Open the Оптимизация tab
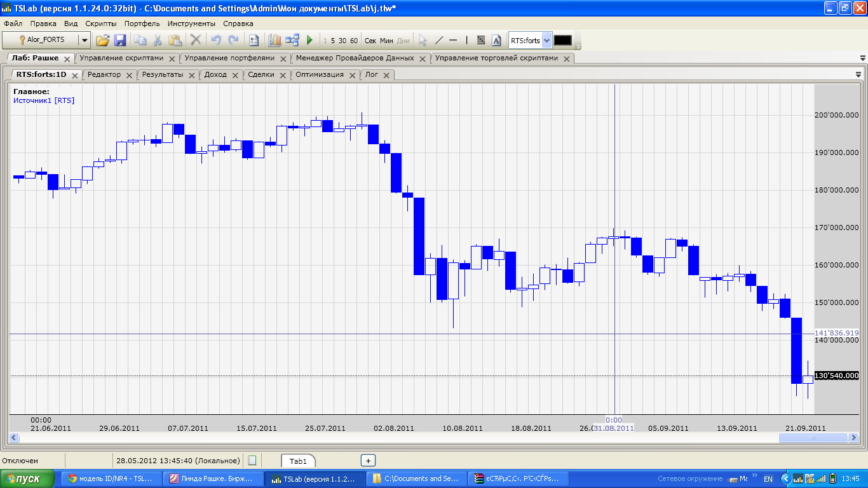This screenshot has width=868, height=488. click(320, 74)
